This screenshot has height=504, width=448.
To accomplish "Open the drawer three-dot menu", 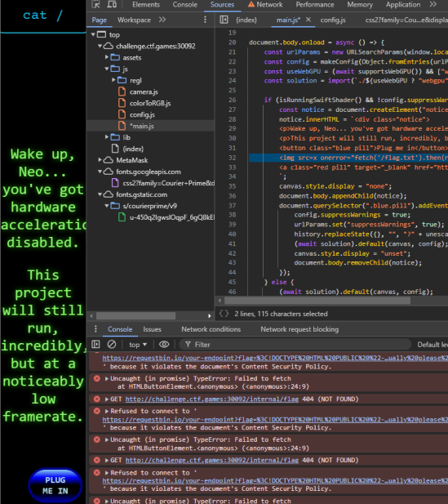I will point(95,329).
